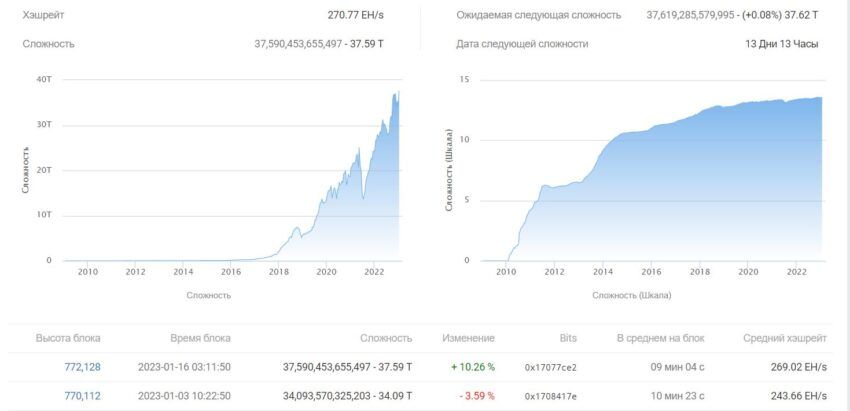Viewport: 850px width, 411px height.
Task: Click 'Ожидаемая следующая сложность' label
Action: (x=538, y=15)
